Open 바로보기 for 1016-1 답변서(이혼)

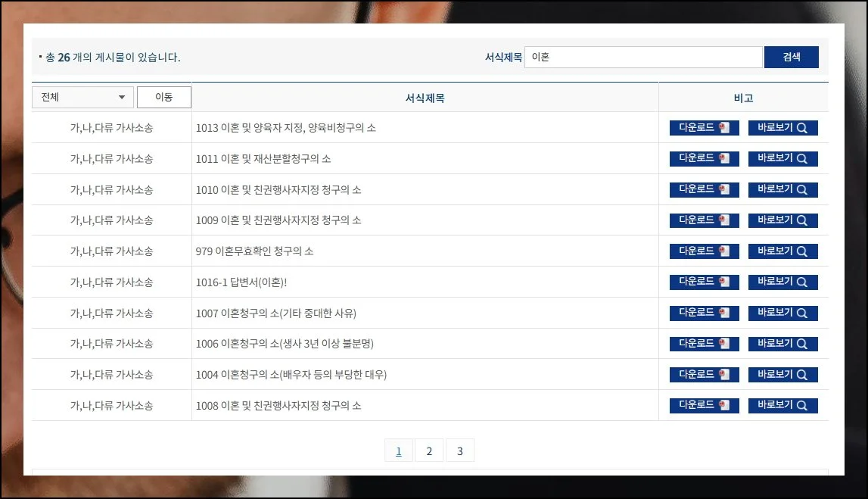tap(782, 282)
